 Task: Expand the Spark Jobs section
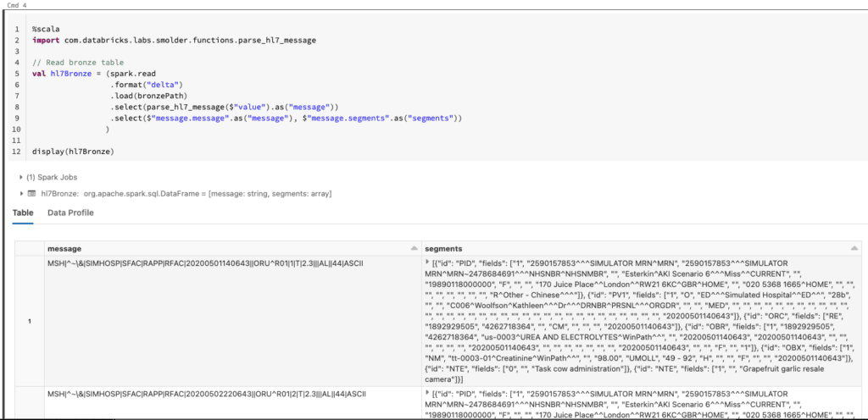click(20, 177)
